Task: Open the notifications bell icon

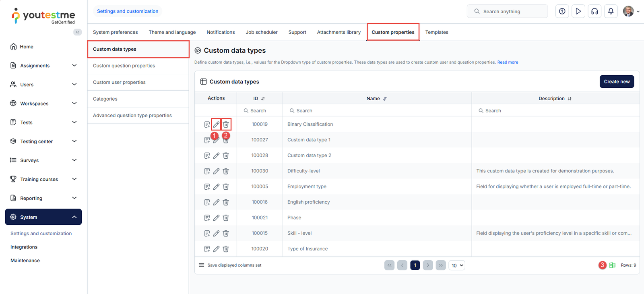Action: (611, 11)
